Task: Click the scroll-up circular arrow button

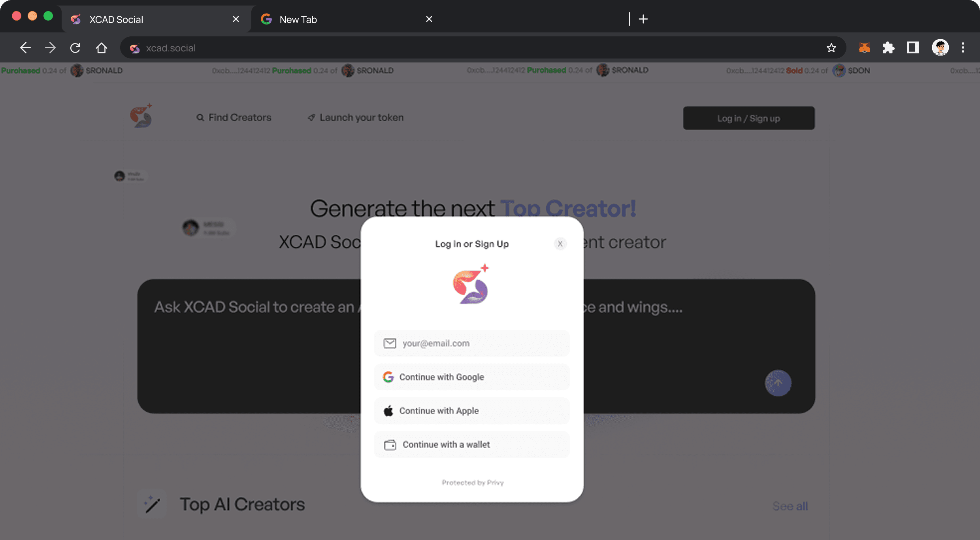Action: click(x=778, y=383)
